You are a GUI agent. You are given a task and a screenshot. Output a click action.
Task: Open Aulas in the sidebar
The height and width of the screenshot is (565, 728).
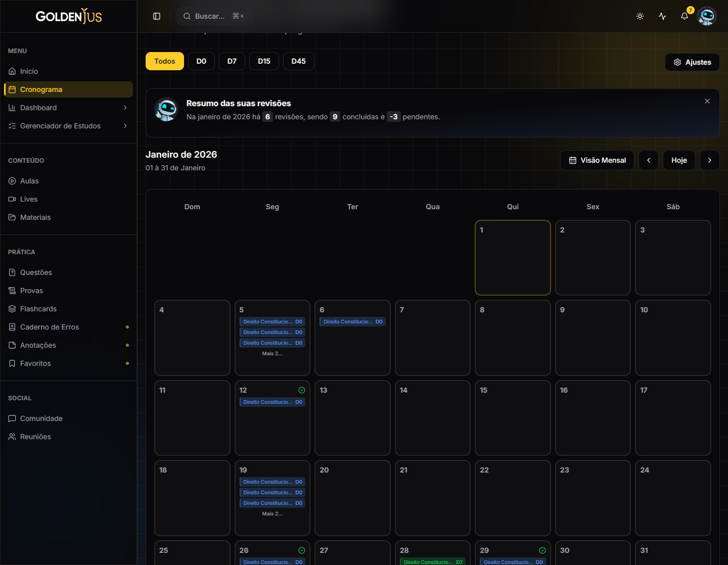[68, 181]
